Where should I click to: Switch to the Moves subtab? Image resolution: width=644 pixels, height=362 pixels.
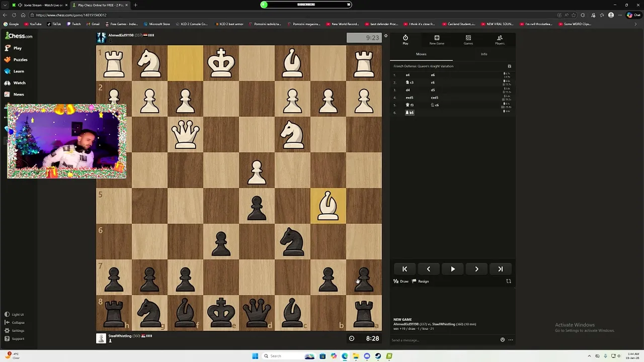[421, 54]
